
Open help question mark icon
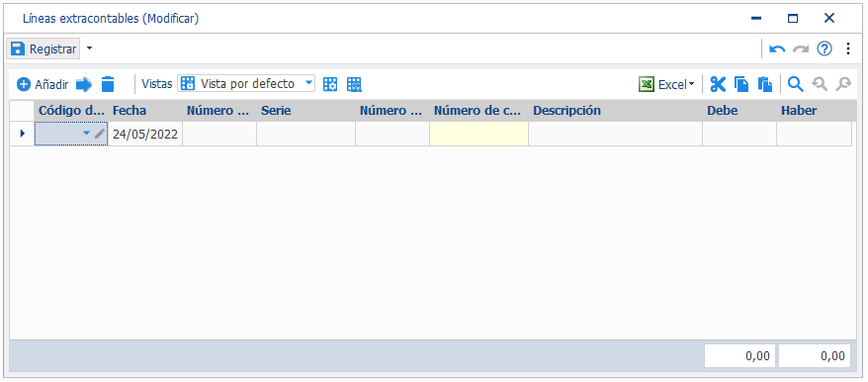825,48
